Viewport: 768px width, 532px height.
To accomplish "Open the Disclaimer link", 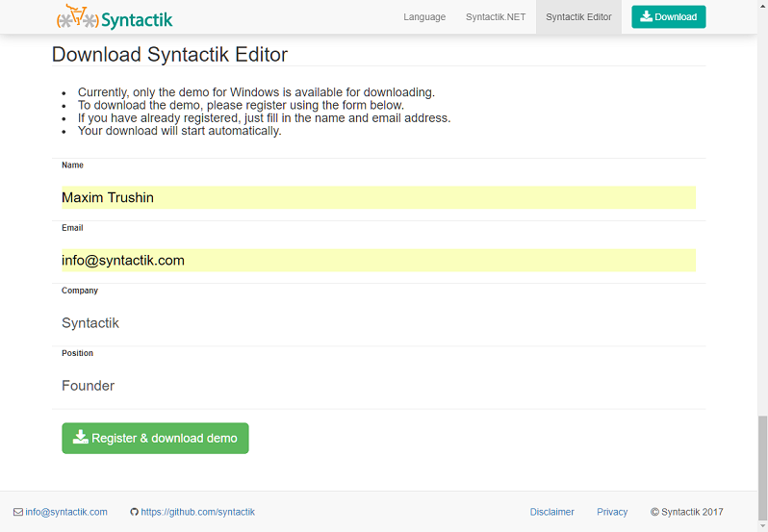I will 551,512.
